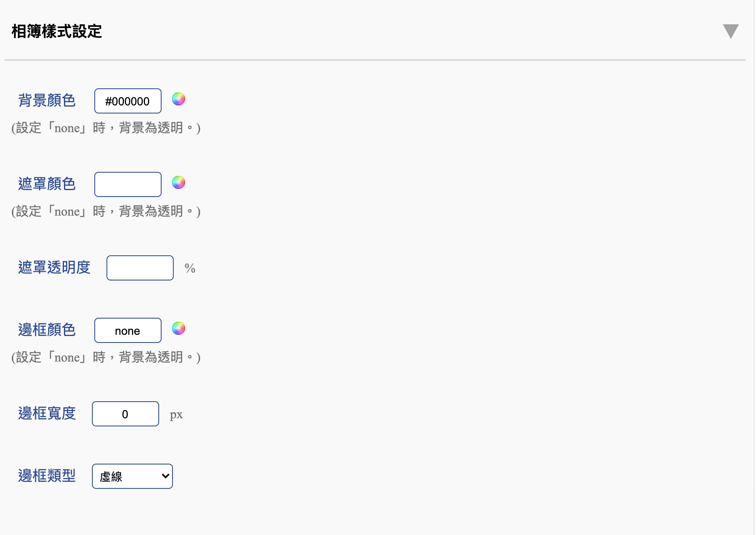The image size is (756, 535).
Task: Focus the empty 遮罩顏色 text field
Action: (128, 184)
